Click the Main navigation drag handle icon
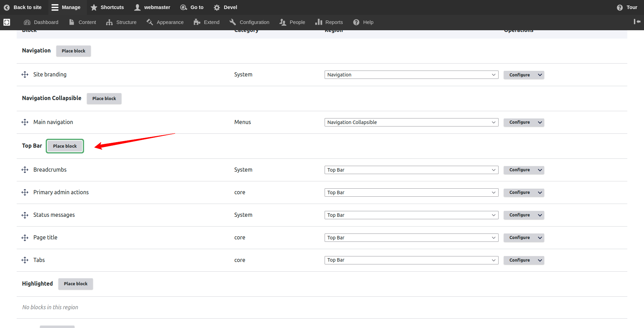Image resolution: width=644 pixels, height=328 pixels. pyautogui.click(x=25, y=122)
